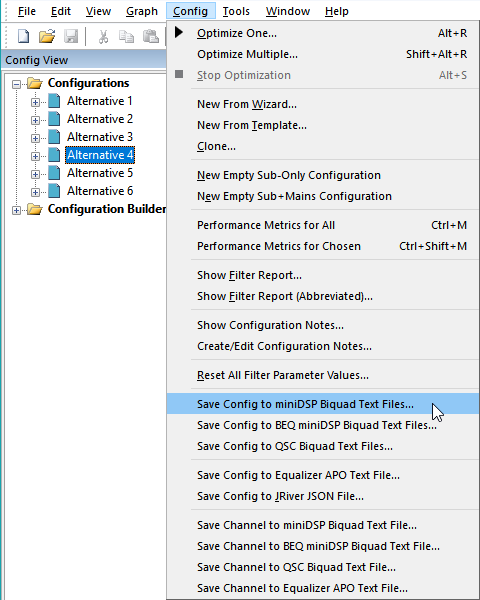Expand the Alternative 5 node
Screen dimensions: 480x600
[x=35, y=174]
